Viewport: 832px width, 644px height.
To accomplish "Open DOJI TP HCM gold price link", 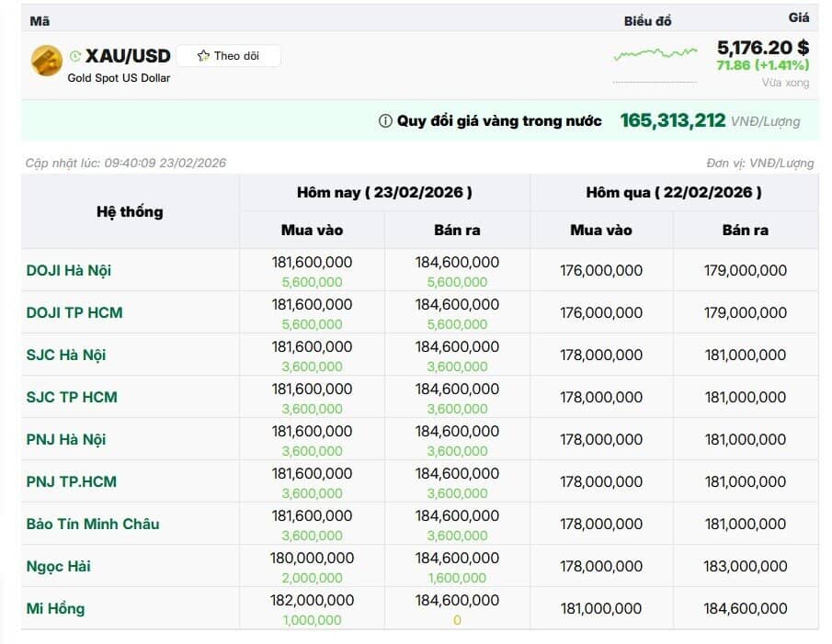I will [x=74, y=312].
